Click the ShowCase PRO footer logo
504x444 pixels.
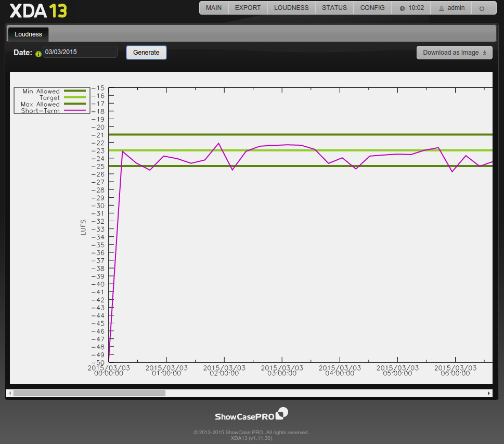[x=251, y=414]
